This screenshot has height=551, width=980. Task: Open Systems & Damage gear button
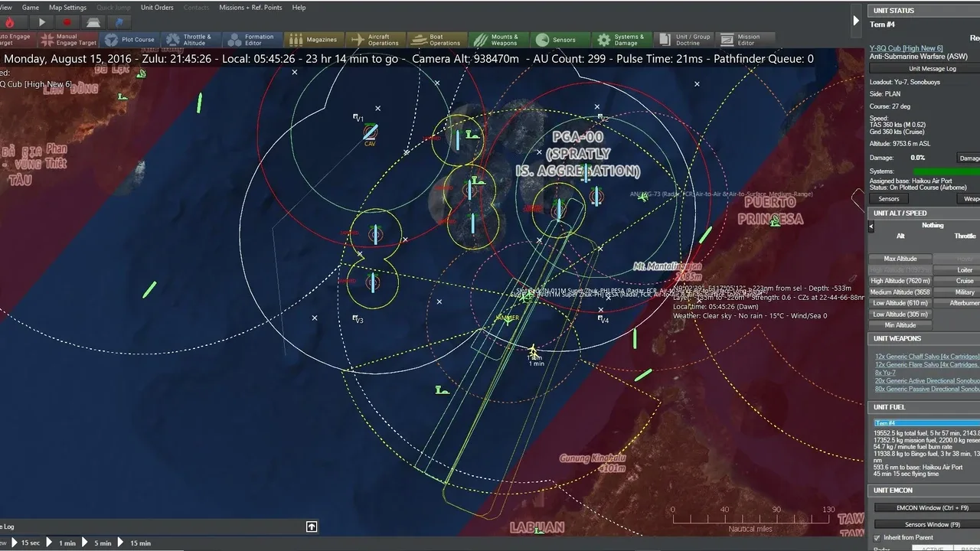point(620,40)
